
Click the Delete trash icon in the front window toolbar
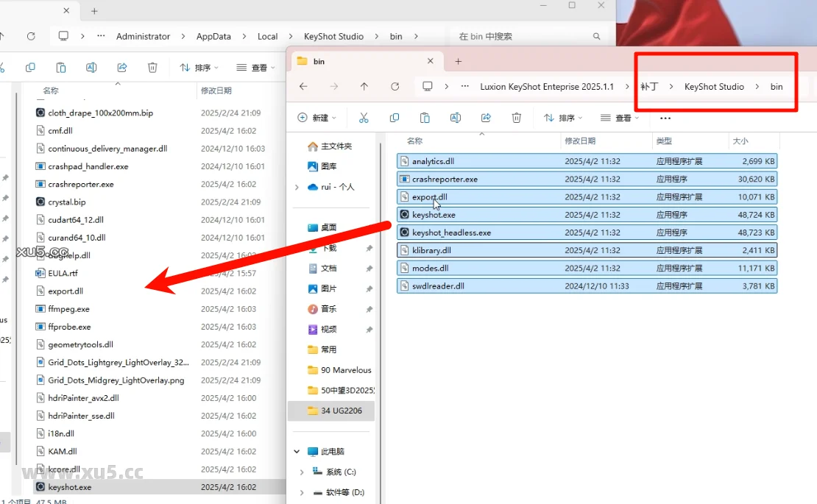[517, 118]
